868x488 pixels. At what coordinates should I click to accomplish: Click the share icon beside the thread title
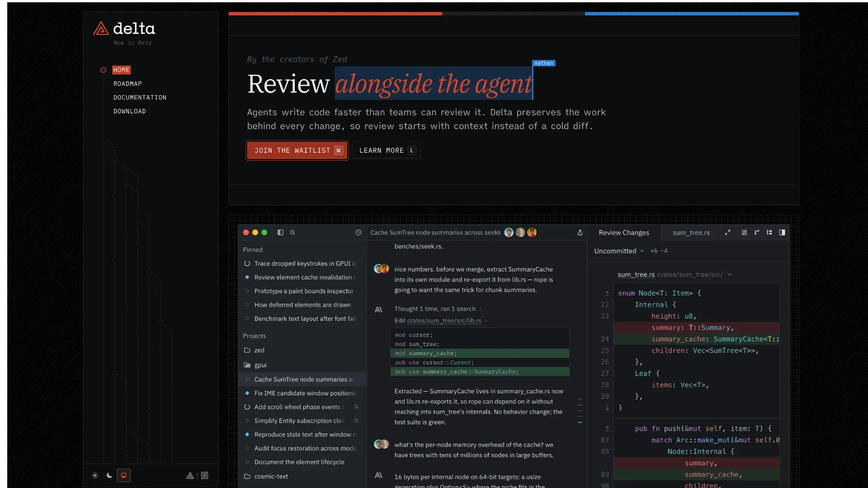point(580,232)
